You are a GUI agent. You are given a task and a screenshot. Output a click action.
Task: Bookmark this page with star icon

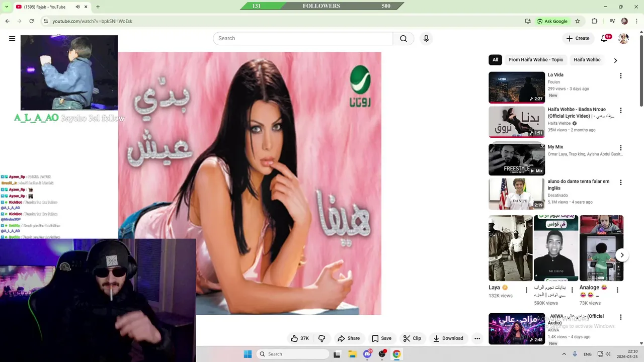point(578,21)
